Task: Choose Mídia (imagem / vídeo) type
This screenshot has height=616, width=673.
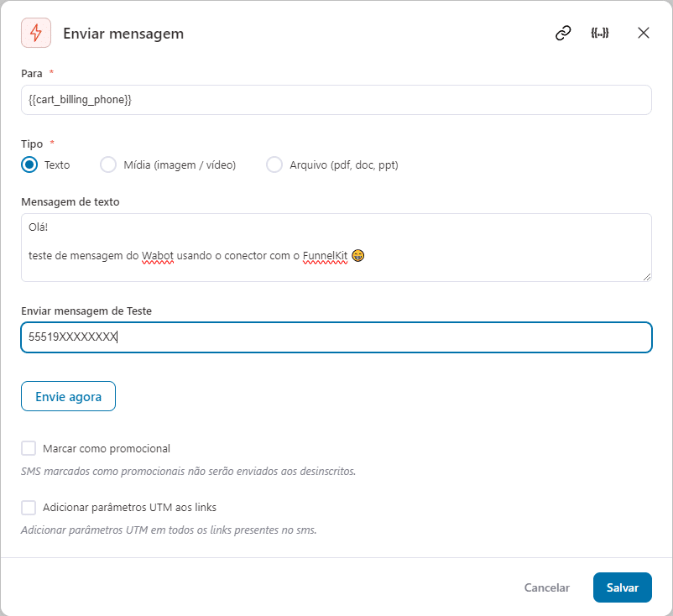Action: point(108,164)
